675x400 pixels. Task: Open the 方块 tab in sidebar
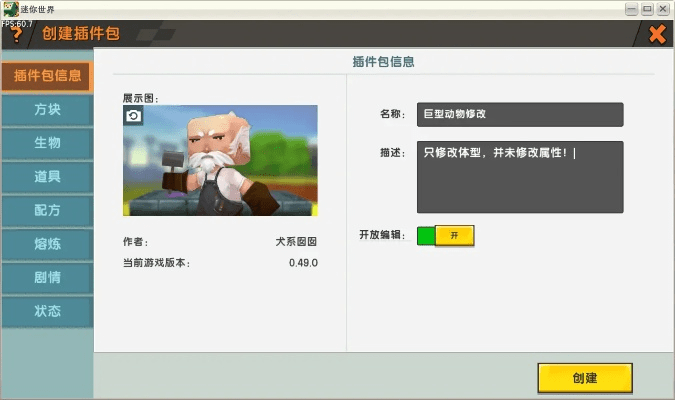(47, 109)
